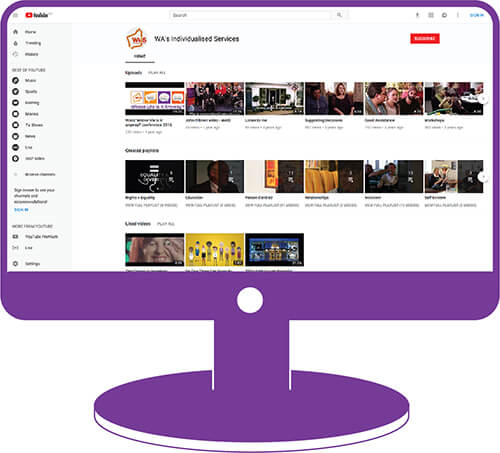Select the YouTube Premium label

(42, 237)
